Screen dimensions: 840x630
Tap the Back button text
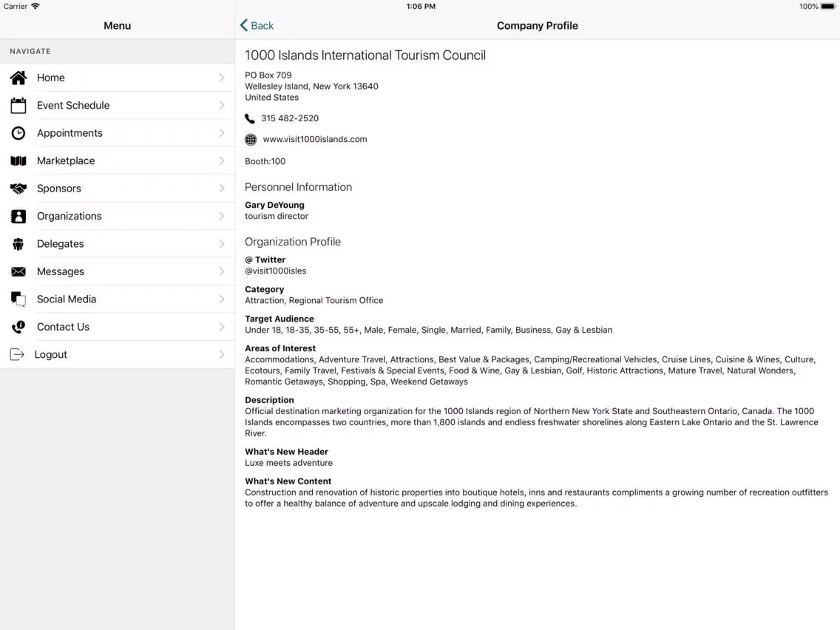click(x=262, y=26)
